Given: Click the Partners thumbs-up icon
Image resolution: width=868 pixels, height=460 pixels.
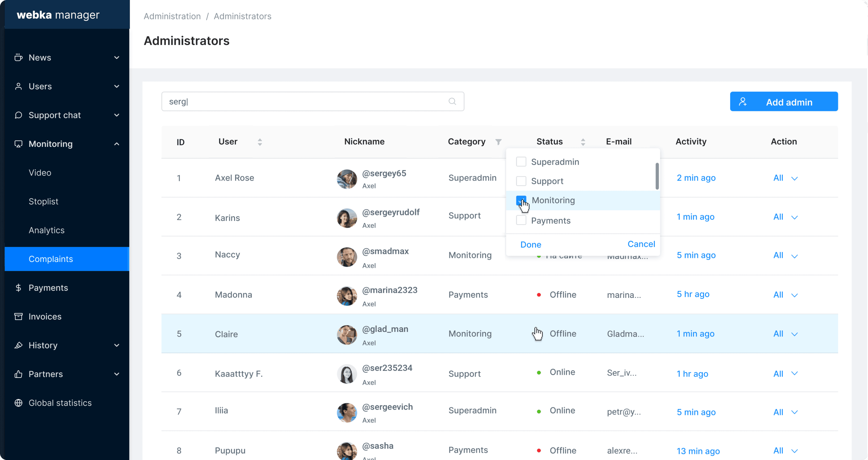Looking at the screenshot, I should (x=19, y=374).
